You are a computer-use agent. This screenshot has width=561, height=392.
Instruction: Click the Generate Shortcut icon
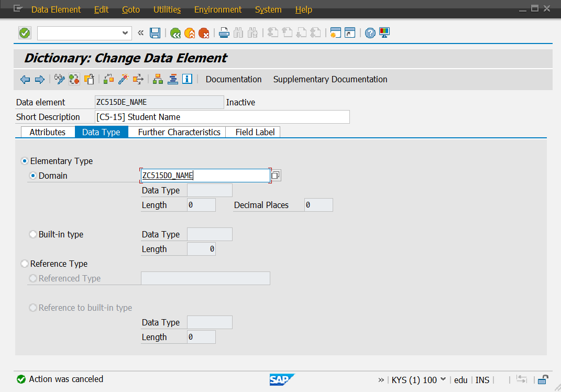point(350,34)
